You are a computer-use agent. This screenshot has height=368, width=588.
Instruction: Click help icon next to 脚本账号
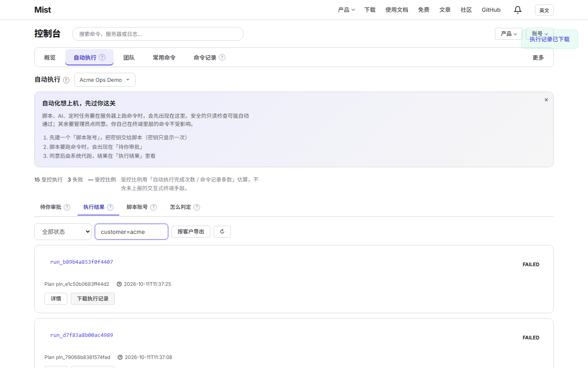point(154,207)
